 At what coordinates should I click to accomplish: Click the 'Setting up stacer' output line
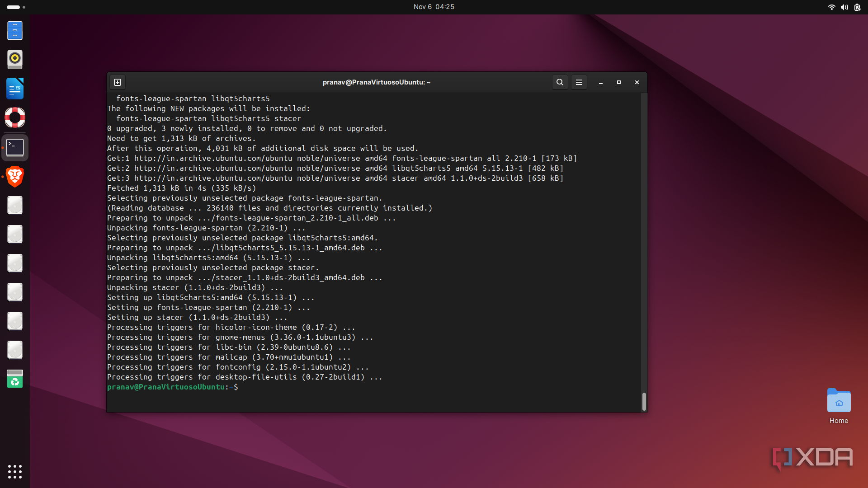[198, 317]
